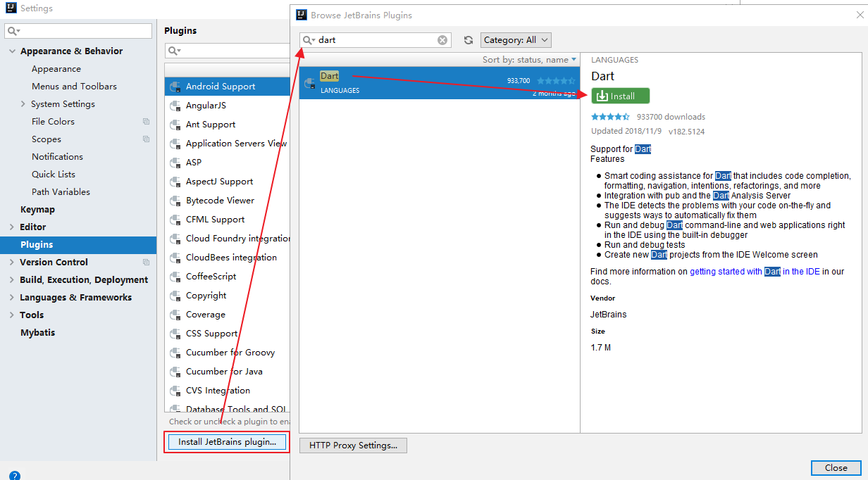Clear the dart search text
This screenshot has width=868, height=480.
(442, 40)
